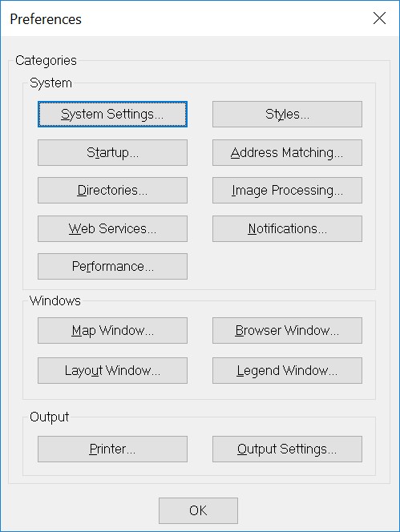Image resolution: width=400 pixels, height=532 pixels.
Task: Select the Directories button
Action: coord(112,191)
